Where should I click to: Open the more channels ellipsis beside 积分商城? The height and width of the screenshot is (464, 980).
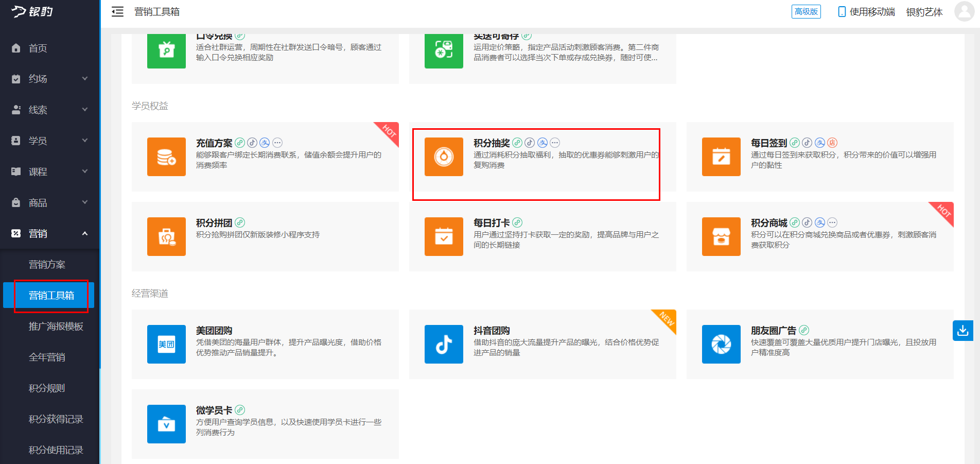pos(832,222)
